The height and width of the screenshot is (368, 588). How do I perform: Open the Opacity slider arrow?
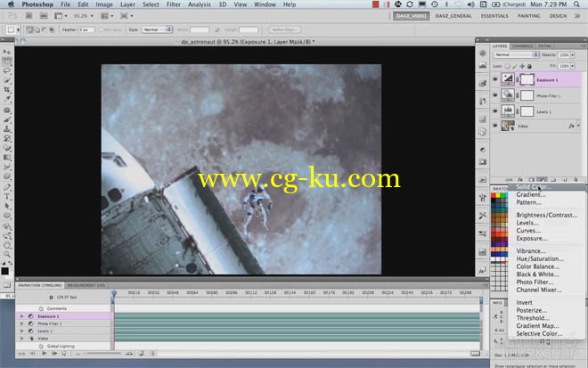(573, 54)
